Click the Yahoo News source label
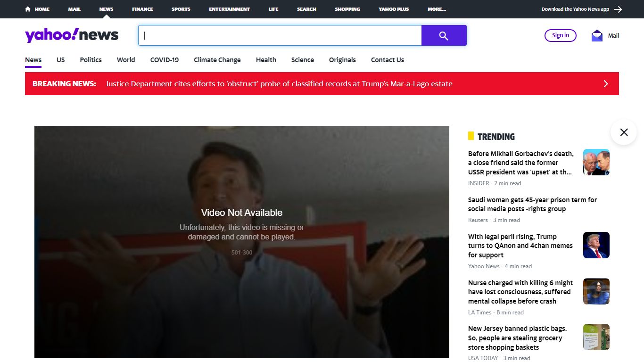The width and height of the screenshot is (644, 362). pos(484,266)
